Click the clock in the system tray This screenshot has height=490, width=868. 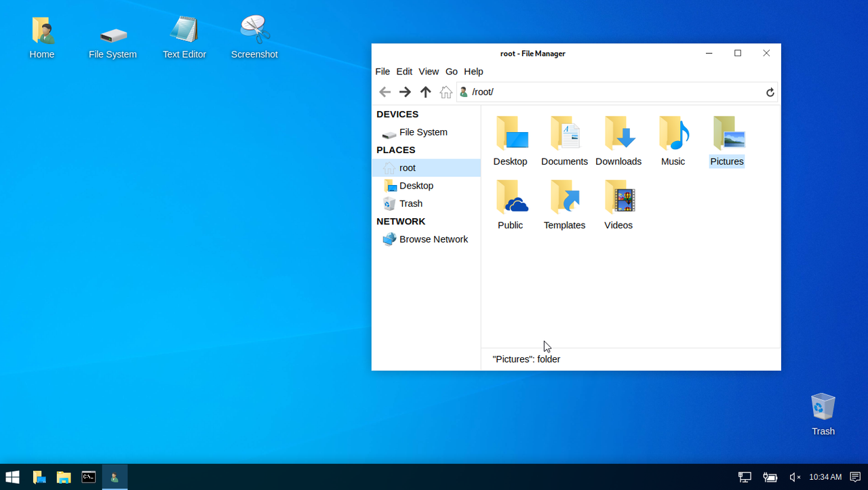[825, 476]
